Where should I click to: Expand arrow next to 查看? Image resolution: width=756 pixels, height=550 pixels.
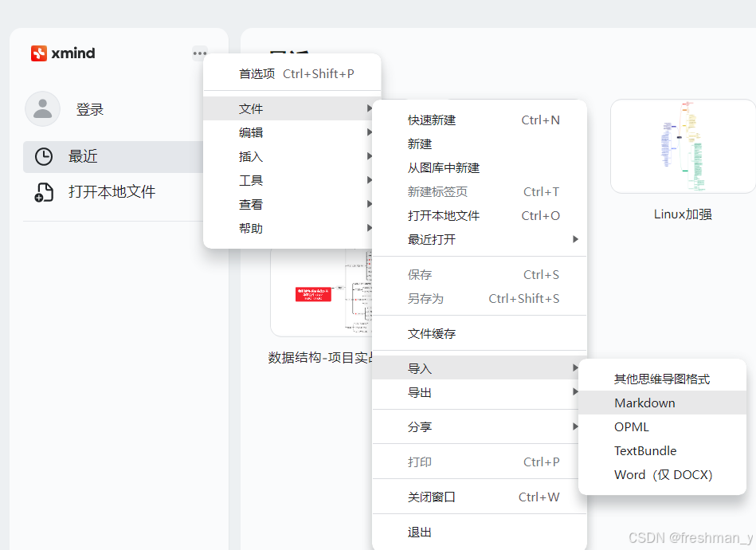point(370,204)
